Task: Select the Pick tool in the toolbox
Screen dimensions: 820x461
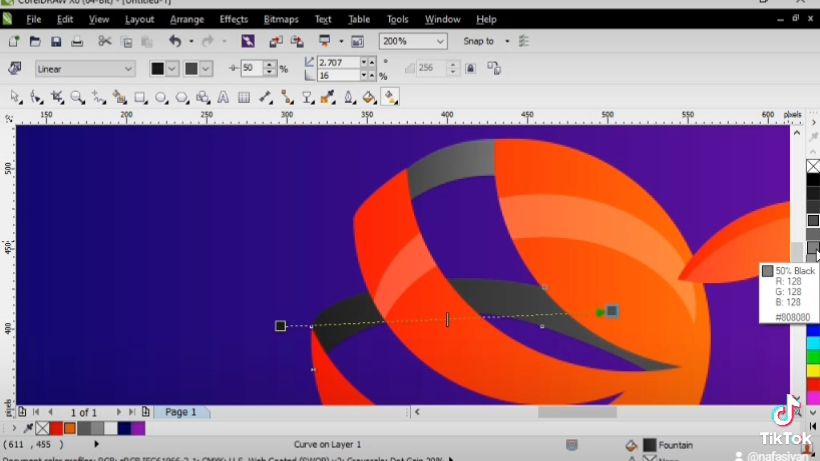Action: tap(15, 97)
